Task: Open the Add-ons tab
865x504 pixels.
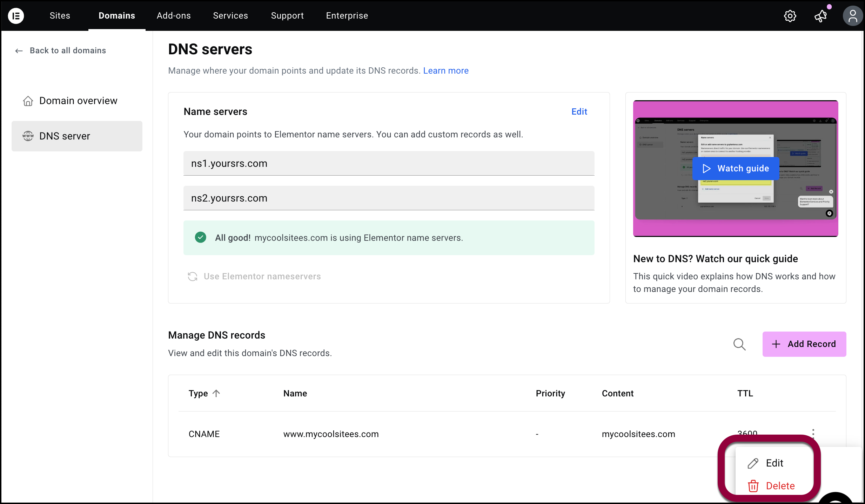Action: 174,16
